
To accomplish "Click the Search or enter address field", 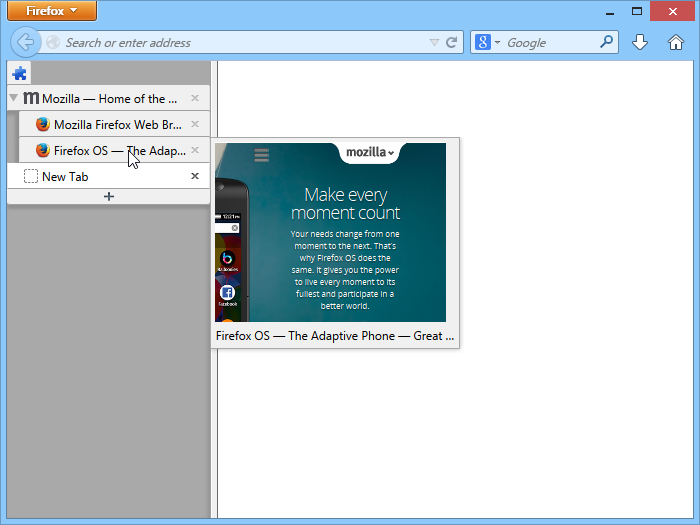I will [x=240, y=43].
